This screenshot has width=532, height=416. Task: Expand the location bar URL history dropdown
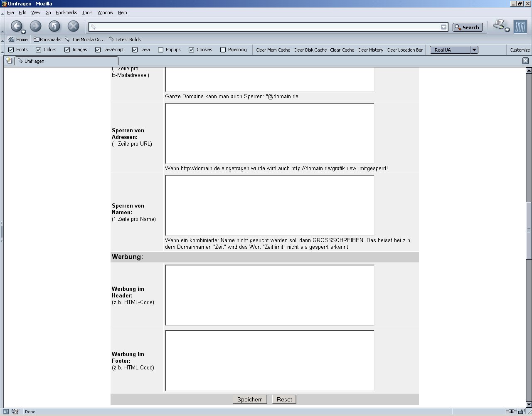[x=444, y=27]
